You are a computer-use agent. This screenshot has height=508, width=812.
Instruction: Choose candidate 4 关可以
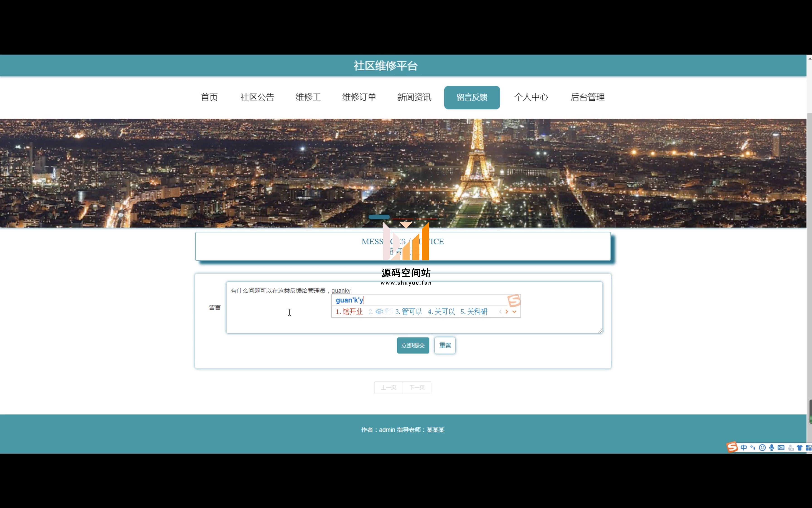point(441,312)
